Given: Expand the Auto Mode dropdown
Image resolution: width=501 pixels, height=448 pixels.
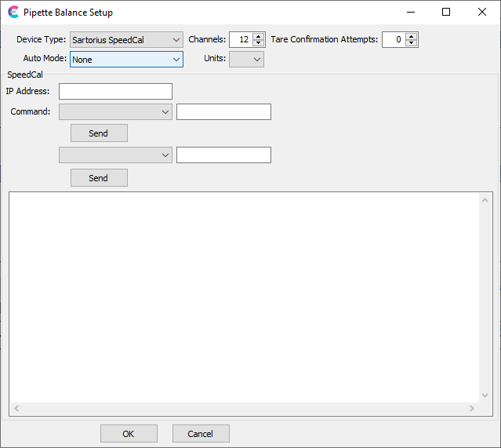Looking at the screenshot, I should [126, 60].
